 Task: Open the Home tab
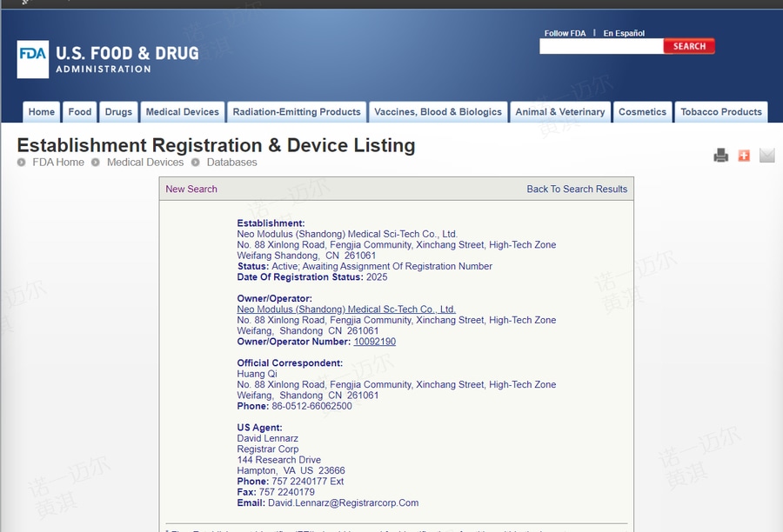click(42, 112)
